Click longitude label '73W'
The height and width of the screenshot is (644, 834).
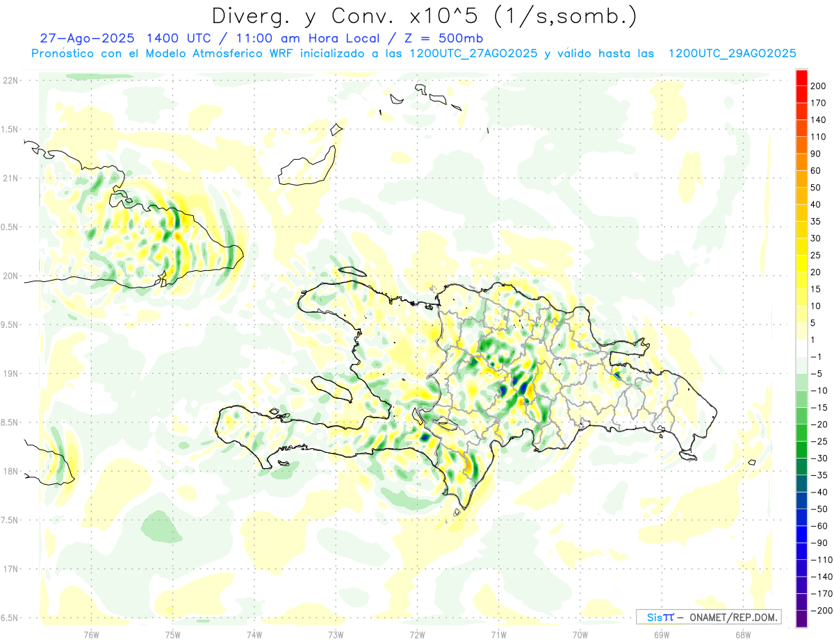(x=336, y=635)
